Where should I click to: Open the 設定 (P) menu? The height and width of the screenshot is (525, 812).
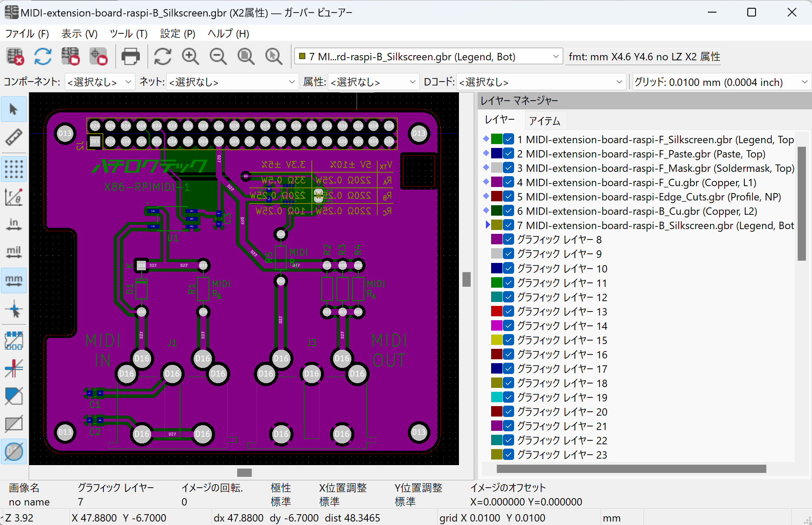(178, 34)
